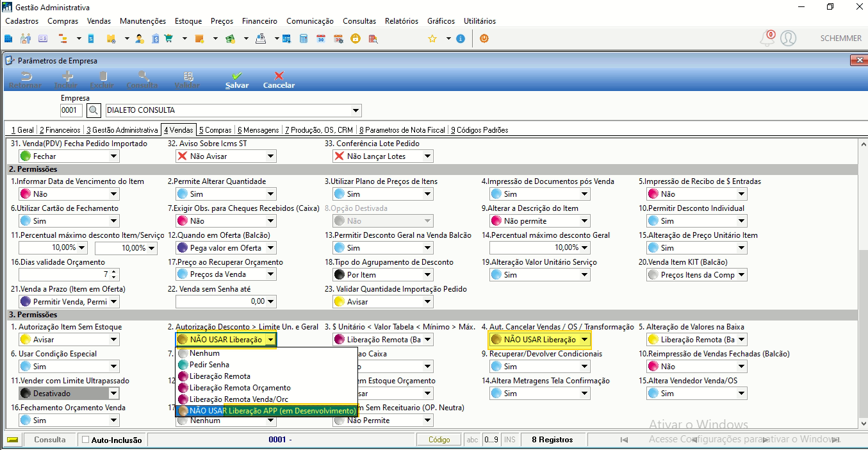Switch to the 2 Financeiros tab
868x450 pixels.
pyautogui.click(x=60, y=130)
